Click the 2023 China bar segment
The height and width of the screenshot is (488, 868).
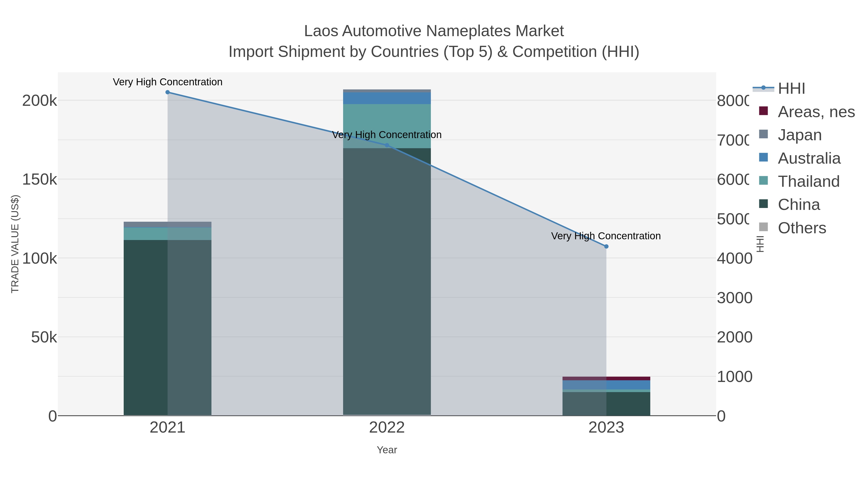(x=606, y=403)
